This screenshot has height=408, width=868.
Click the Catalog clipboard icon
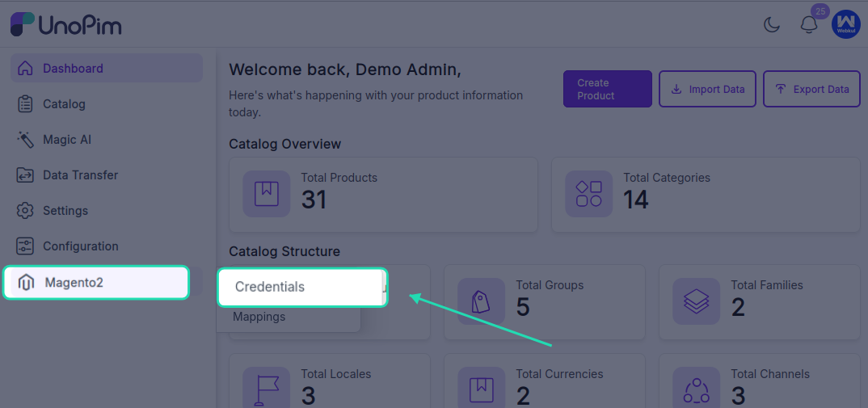(x=25, y=104)
